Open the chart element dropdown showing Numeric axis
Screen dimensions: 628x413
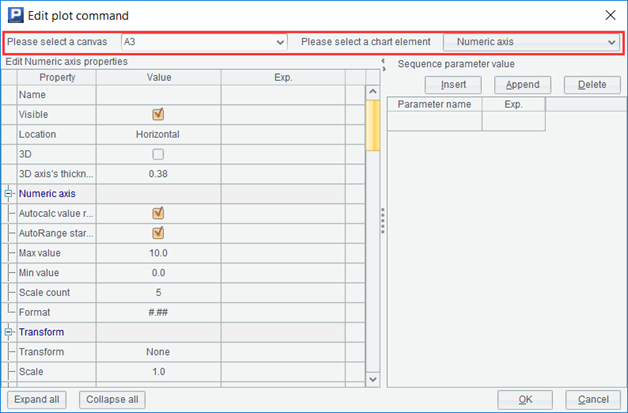click(530, 42)
